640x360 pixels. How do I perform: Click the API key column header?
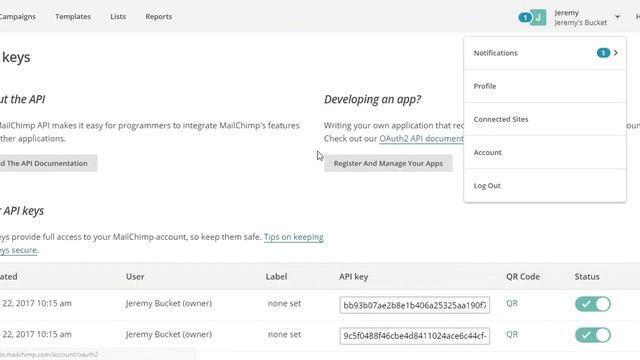353,277
